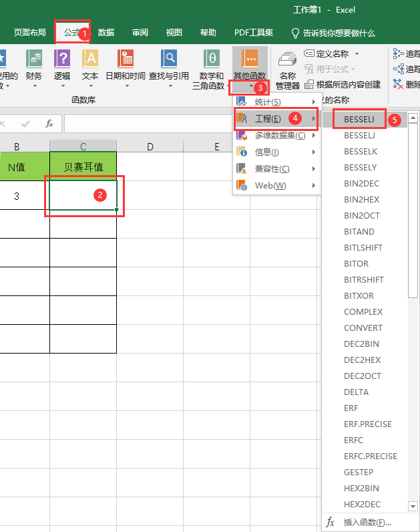Expand the 兼容性(C) submenu arrow
420x532 pixels.
coord(314,168)
